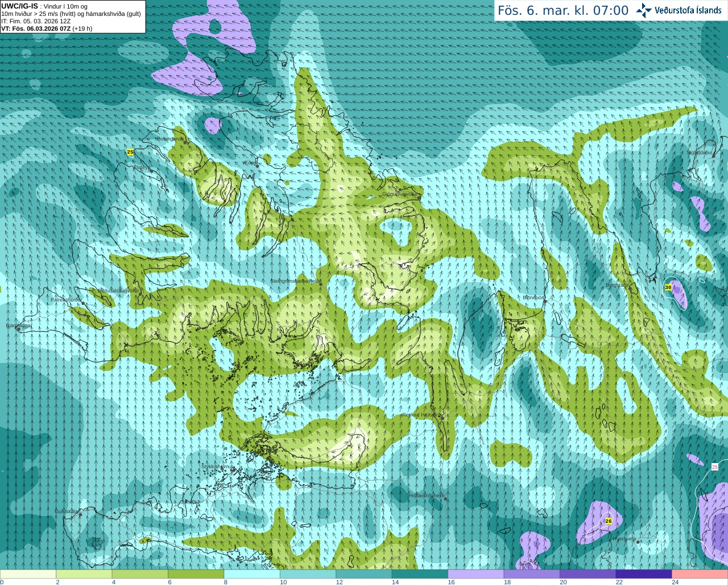Click the yellow 30 gust marker near Bergstaðir
The image size is (728, 586).
click(x=668, y=288)
